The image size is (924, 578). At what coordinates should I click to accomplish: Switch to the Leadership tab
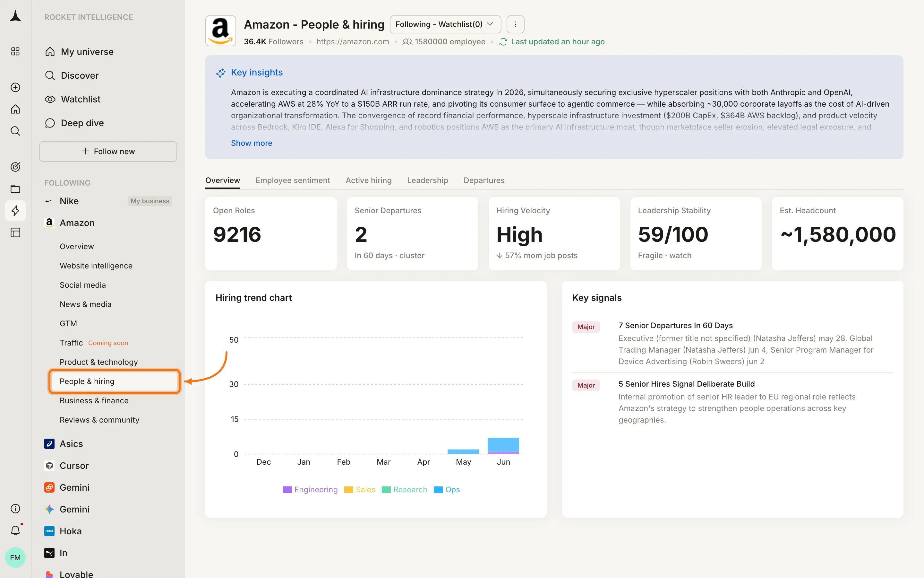pyautogui.click(x=428, y=180)
